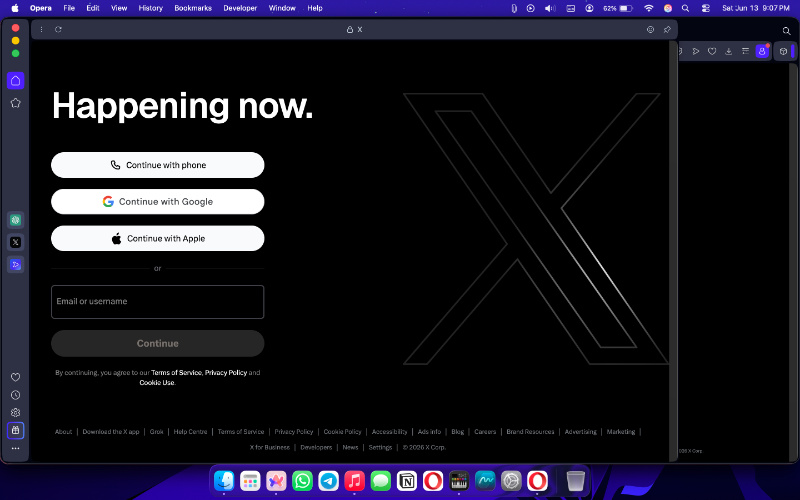Open the Downloads icon in Opera toolbar
Screen dimensions: 800x500
coord(729,51)
